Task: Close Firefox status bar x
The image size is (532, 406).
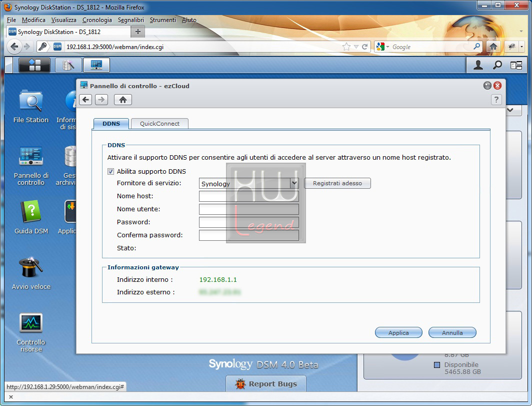Action: click(x=11, y=396)
